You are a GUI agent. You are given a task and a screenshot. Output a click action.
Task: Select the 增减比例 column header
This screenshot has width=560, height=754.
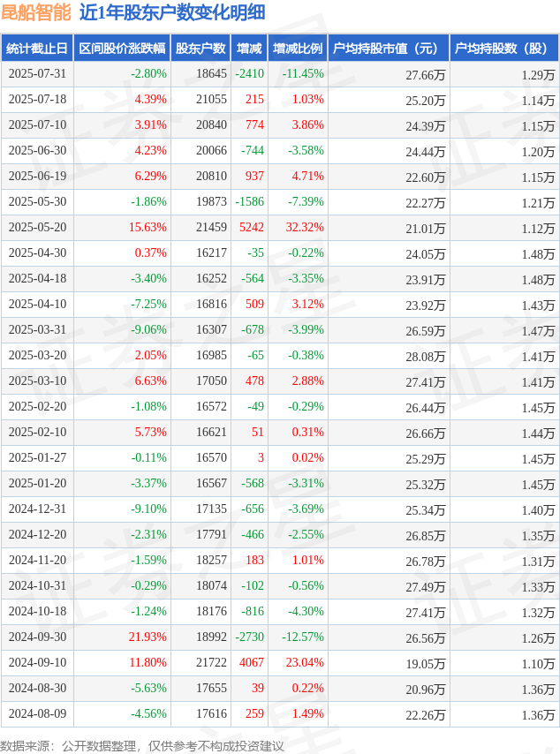pyautogui.click(x=298, y=48)
